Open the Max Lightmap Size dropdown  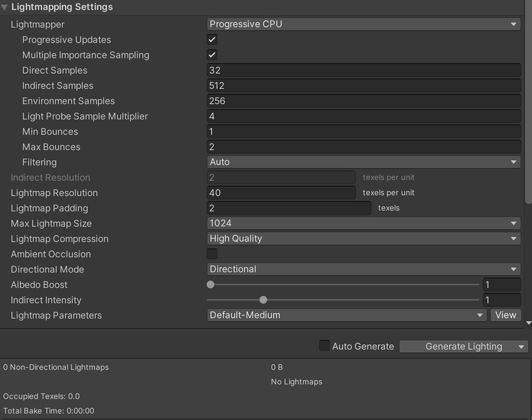tap(363, 223)
